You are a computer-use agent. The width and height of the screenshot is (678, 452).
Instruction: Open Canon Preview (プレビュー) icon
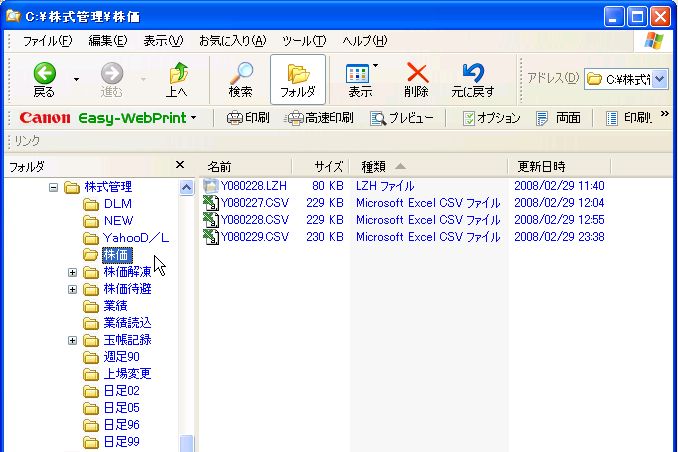[378, 118]
